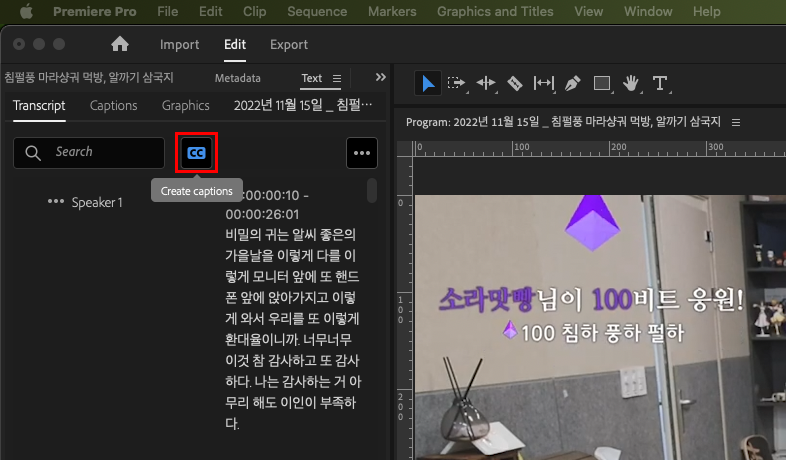Screen dimensions: 786x460
Task: Switch to the Edit workspace tab
Action: (235, 45)
